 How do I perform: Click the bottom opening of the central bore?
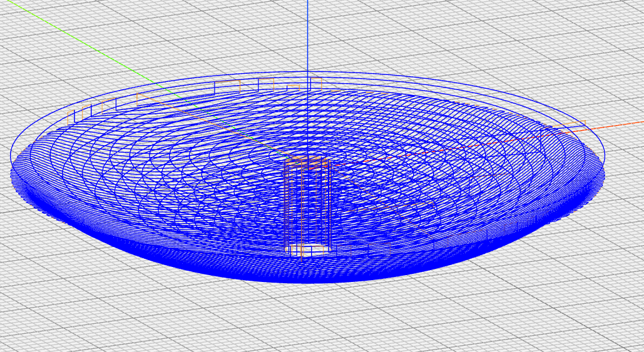pos(307,249)
